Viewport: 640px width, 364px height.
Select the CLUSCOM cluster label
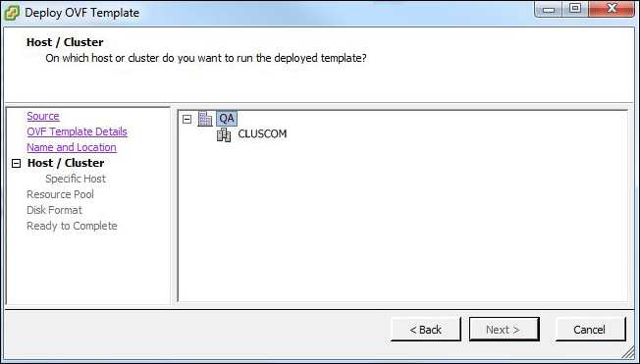[262, 133]
